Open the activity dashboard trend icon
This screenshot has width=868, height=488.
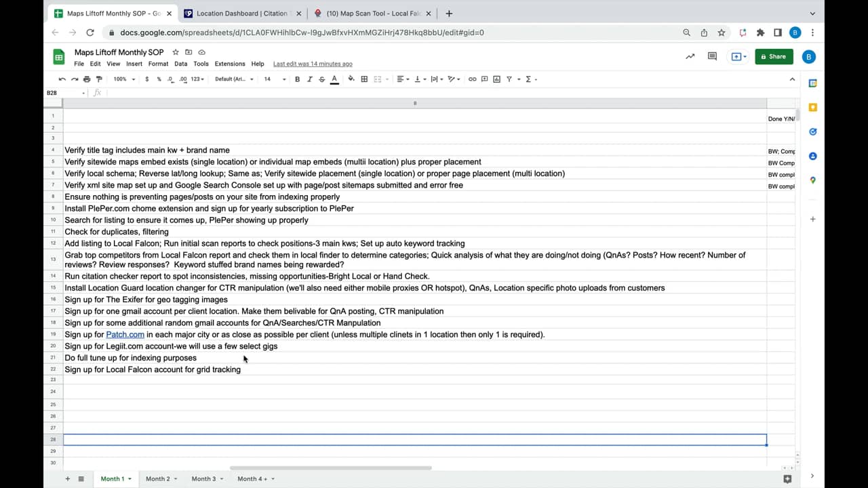pos(690,56)
